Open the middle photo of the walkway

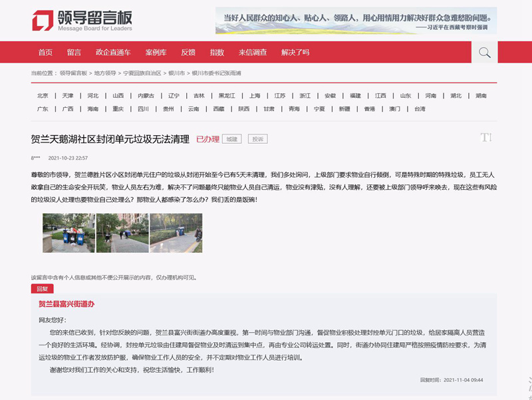[122, 233]
